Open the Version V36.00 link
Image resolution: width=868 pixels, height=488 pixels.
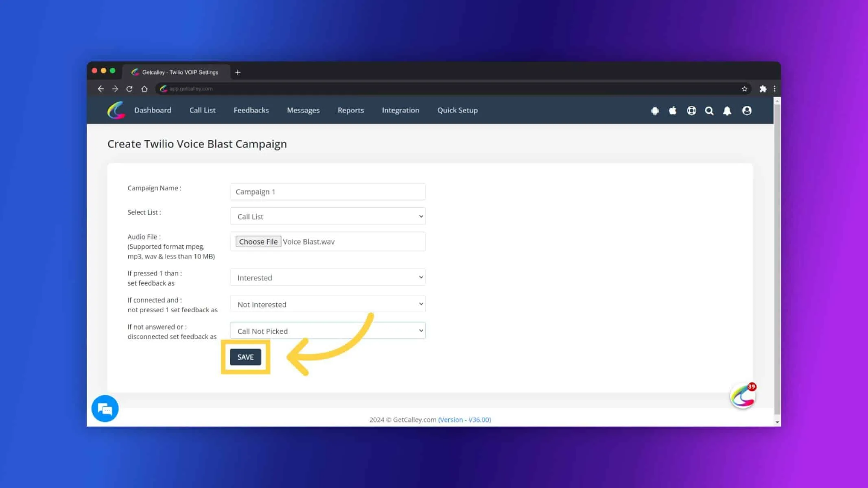point(465,420)
